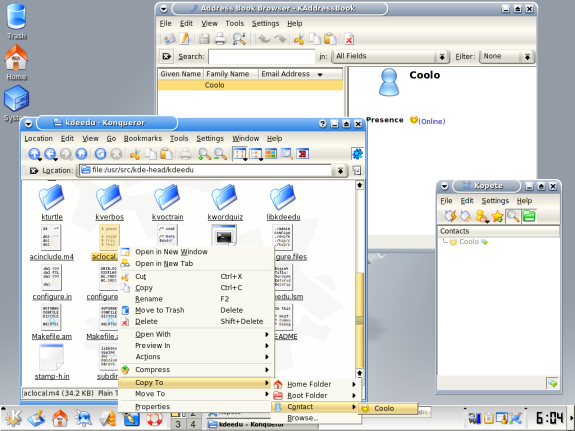Select the Icon View button in Konqueror toolbar
This screenshot has width=575, height=431.
pyautogui.click(x=239, y=154)
